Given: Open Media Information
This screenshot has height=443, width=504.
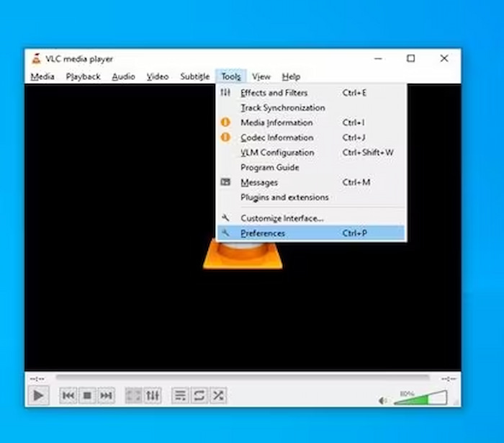Looking at the screenshot, I should [311, 122].
